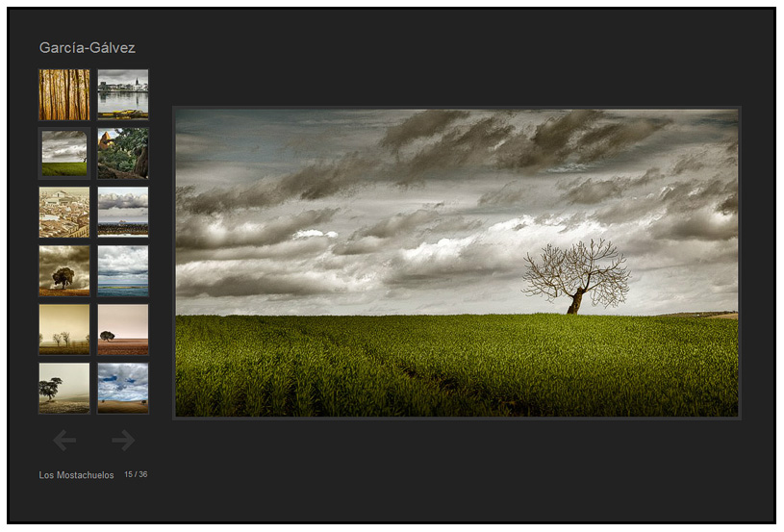Open the clouds over pier thumbnail
Viewport: 784px width, 532px height.
click(123, 212)
